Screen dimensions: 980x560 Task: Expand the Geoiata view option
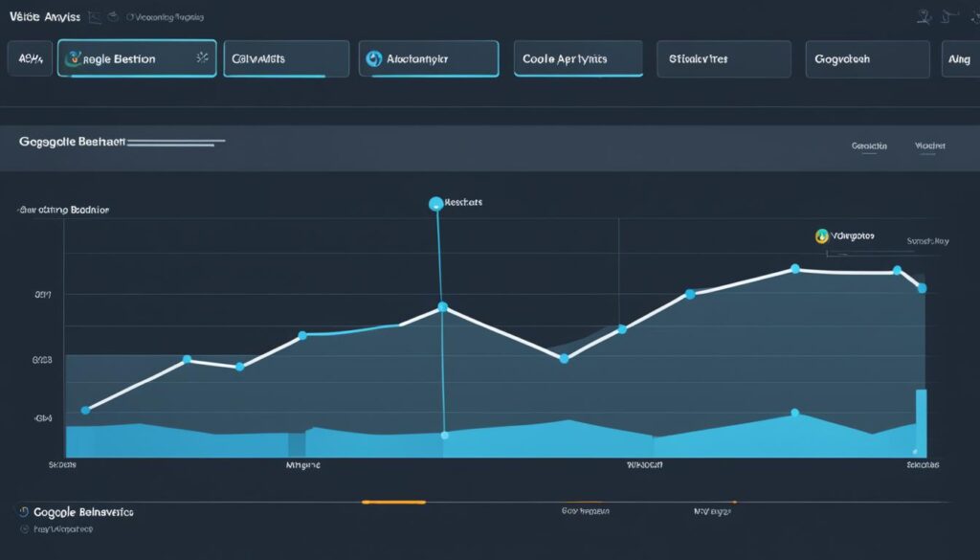pos(869,146)
